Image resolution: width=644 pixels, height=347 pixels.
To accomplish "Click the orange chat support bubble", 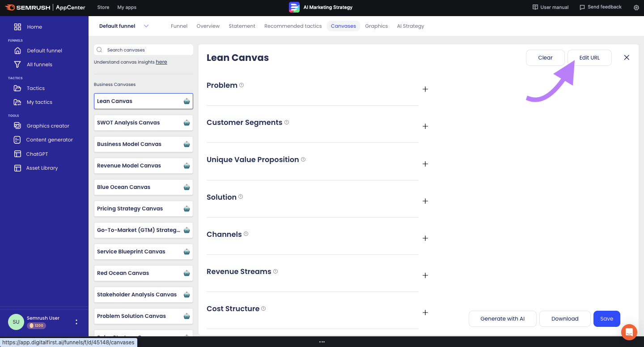I will (x=629, y=332).
